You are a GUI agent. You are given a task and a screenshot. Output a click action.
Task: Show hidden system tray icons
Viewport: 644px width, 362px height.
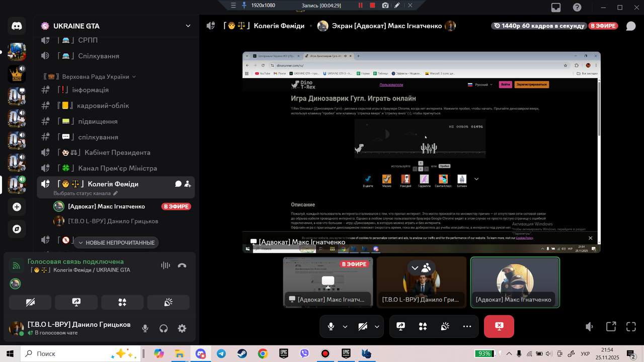[x=509, y=353]
